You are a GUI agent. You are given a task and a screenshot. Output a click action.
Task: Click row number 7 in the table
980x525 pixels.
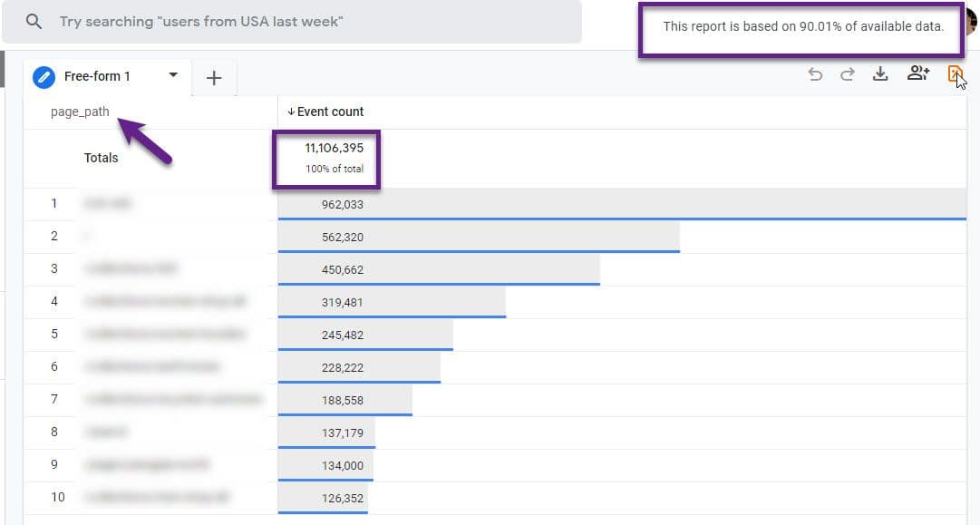[x=54, y=399]
